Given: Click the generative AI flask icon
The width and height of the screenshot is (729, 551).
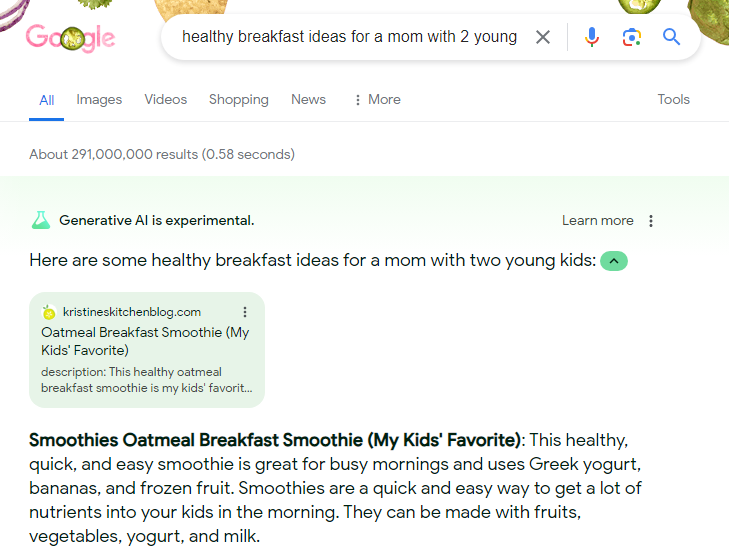Looking at the screenshot, I should point(40,220).
